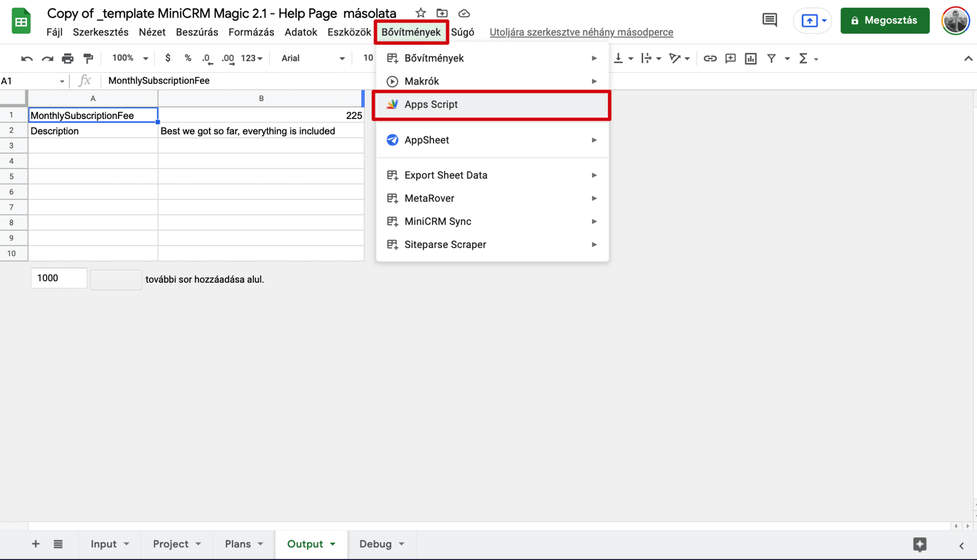This screenshot has width=977, height=560.
Task: Insert a comment from the toolbar
Action: point(730,58)
